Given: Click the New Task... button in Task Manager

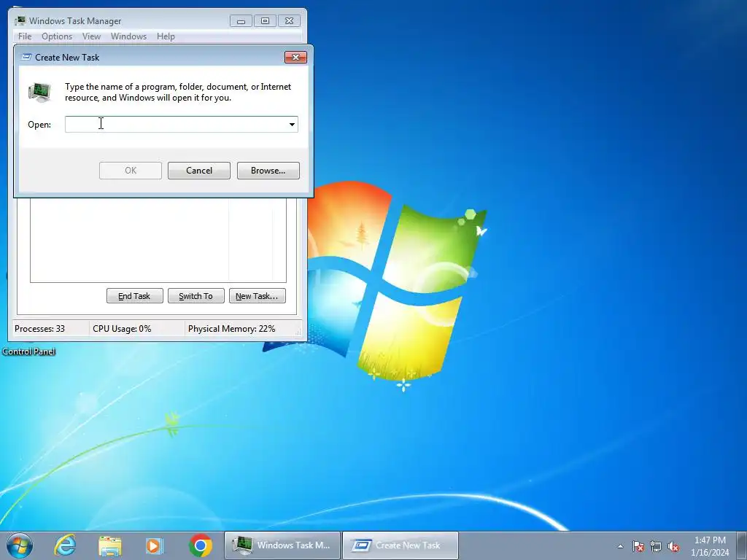Looking at the screenshot, I should click(257, 296).
